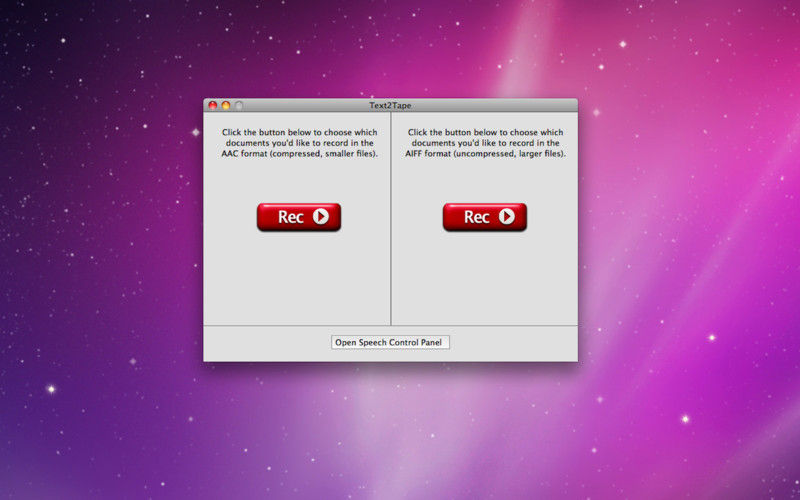Viewport: 800px width, 500px height.
Task: Click the AIFF format description text
Action: click(485, 143)
